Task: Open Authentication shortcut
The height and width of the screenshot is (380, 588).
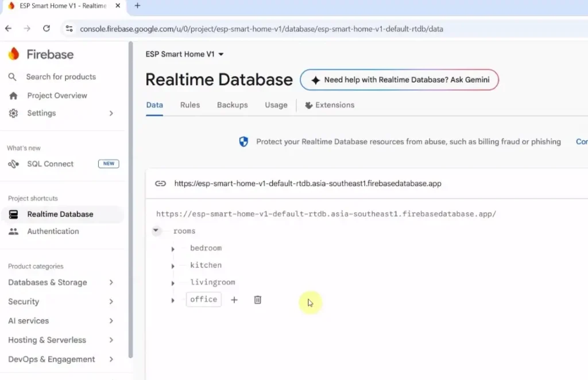Action: coord(53,231)
